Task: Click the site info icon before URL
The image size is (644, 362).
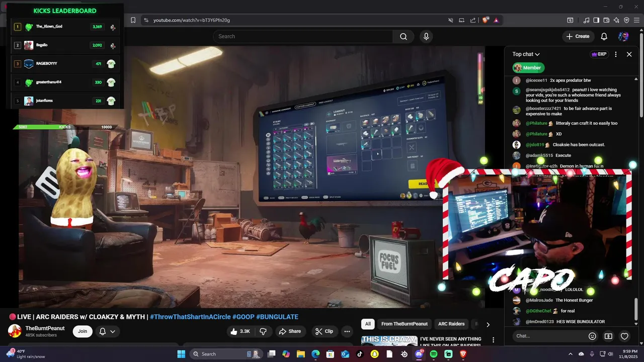Action: (146, 20)
